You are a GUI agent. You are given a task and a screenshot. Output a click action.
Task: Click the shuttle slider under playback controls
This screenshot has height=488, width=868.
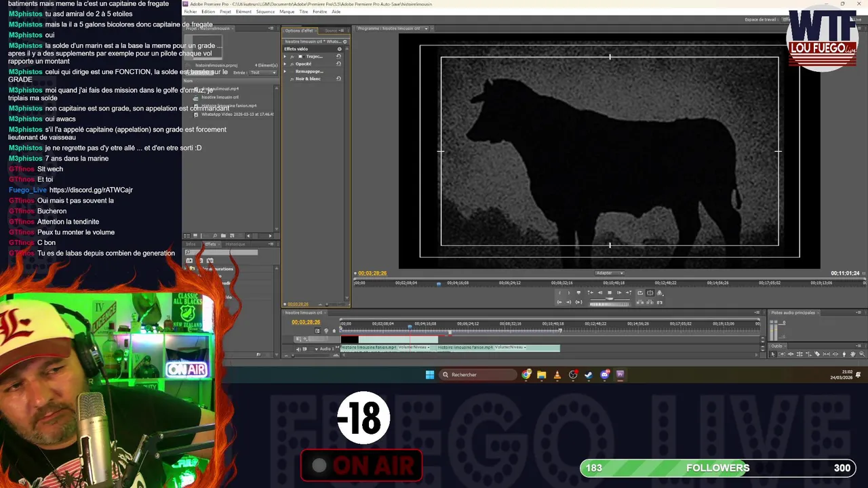[610, 299]
